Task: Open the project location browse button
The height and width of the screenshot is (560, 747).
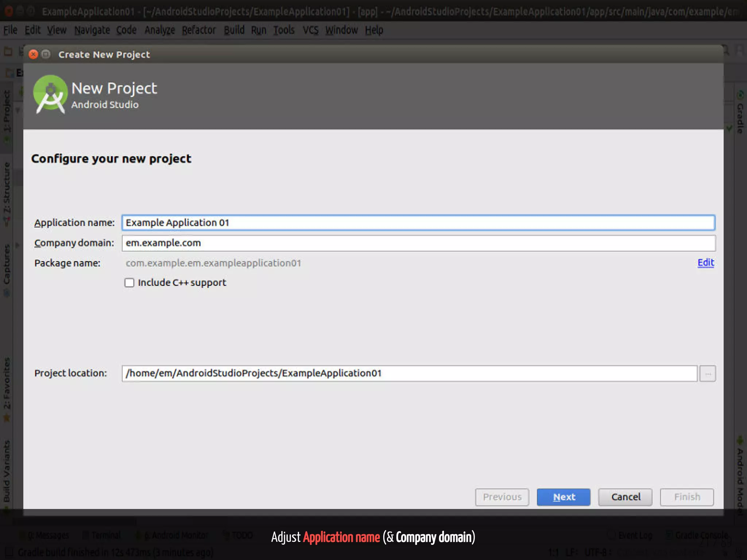Action: point(708,374)
